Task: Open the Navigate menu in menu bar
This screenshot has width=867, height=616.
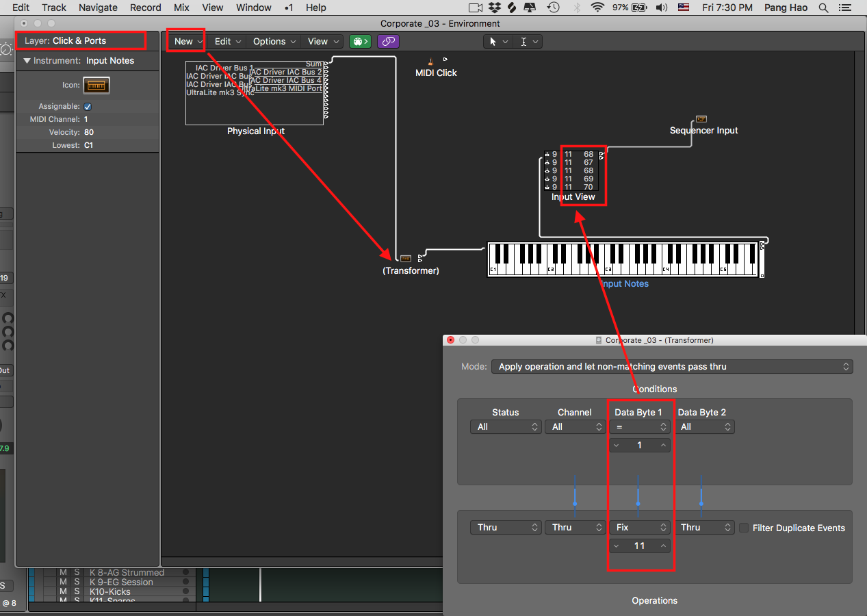Action: (98, 8)
